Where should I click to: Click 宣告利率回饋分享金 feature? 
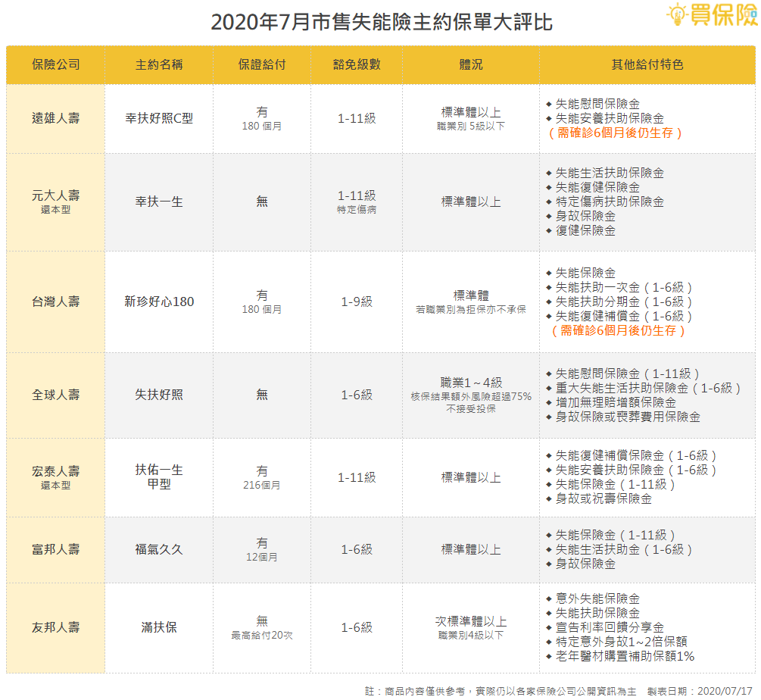coord(609,628)
